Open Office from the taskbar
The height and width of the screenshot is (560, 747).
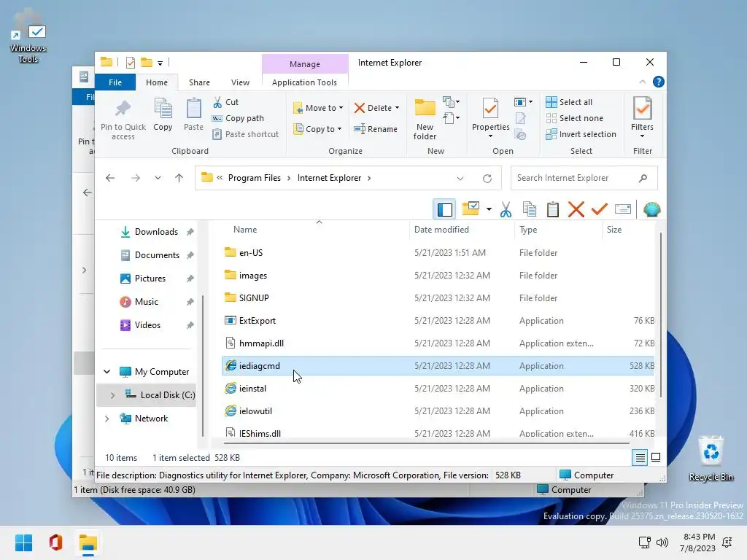55,542
